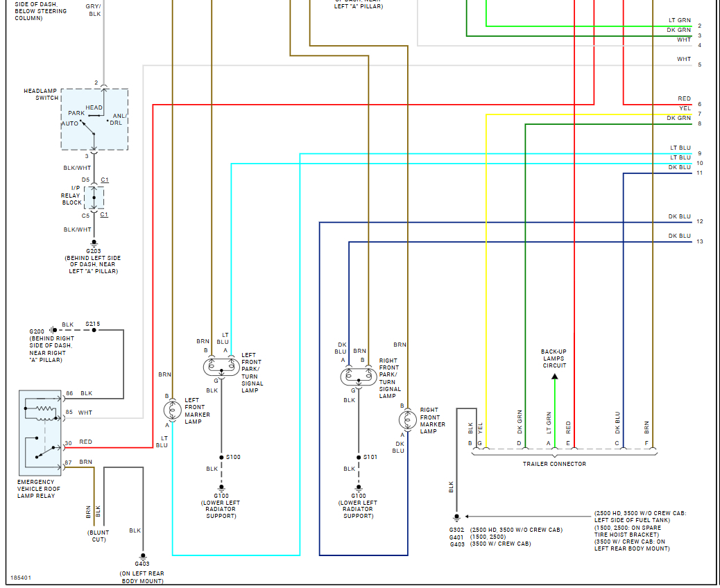Screen dimensions: 720x588
Task: Click the white WHT wire at pin 5
Action: [x=417, y=65]
